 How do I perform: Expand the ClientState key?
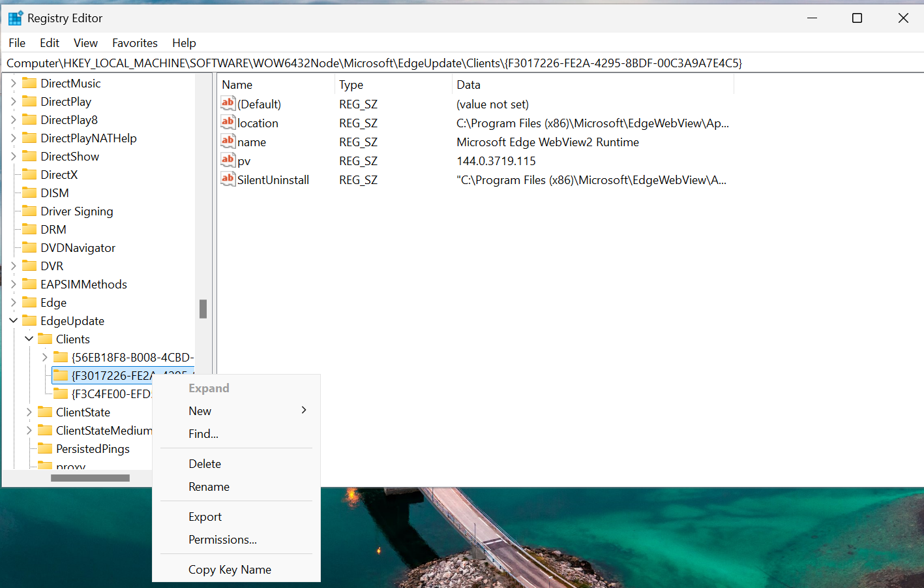pyautogui.click(x=29, y=412)
